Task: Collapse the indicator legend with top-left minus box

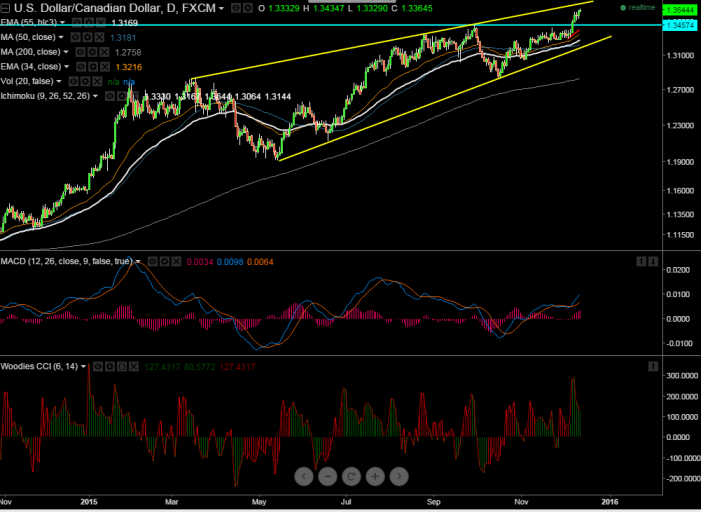Action: [6, 8]
